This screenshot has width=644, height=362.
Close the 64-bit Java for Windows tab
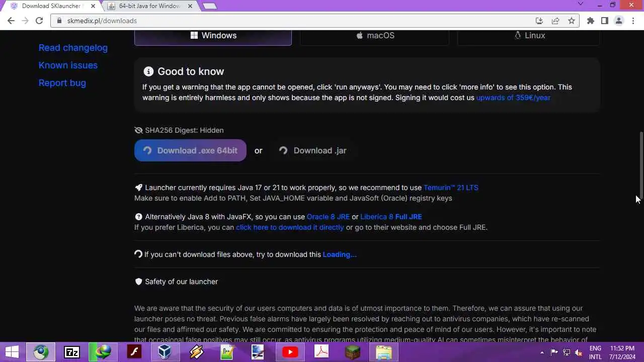pos(190,6)
